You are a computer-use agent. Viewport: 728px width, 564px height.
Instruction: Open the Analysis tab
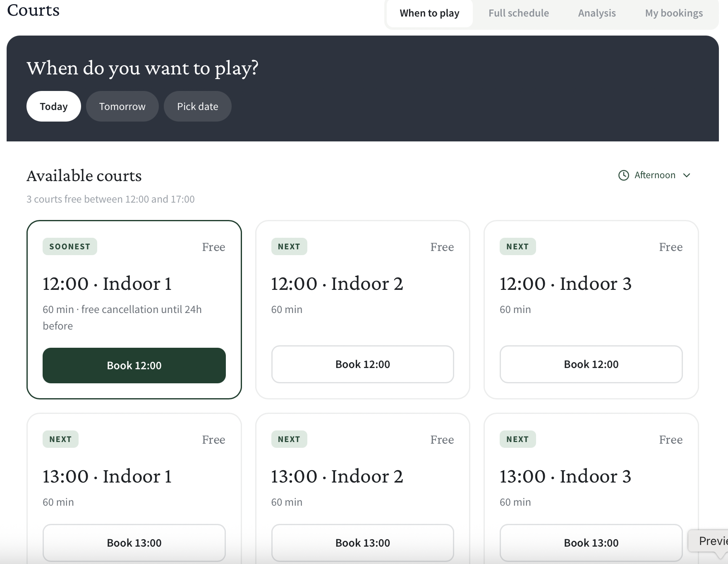[x=597, y=13]
